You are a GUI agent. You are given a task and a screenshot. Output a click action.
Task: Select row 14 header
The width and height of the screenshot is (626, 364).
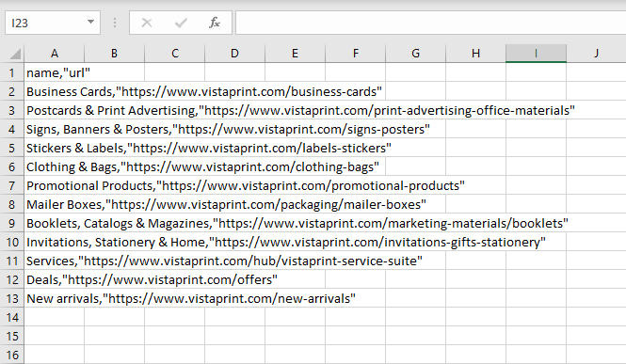pyautogui.click(x=12, y=317)
